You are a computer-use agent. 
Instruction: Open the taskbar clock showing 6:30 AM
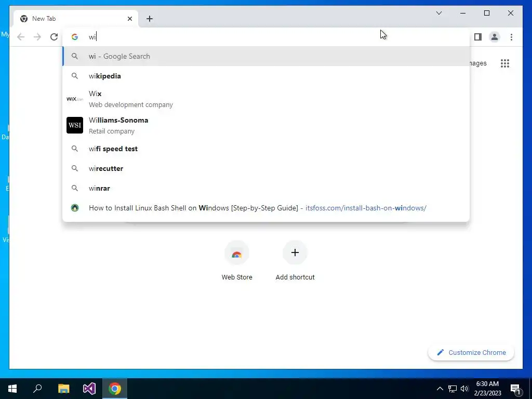tap(487, 389)
